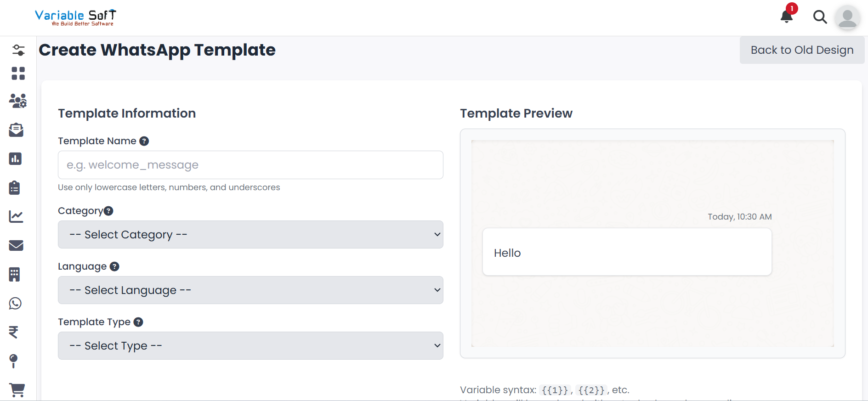This screenshot has height=401, width=868.
Task: Open the user profile avatar
Action: [x=847, y=18]
